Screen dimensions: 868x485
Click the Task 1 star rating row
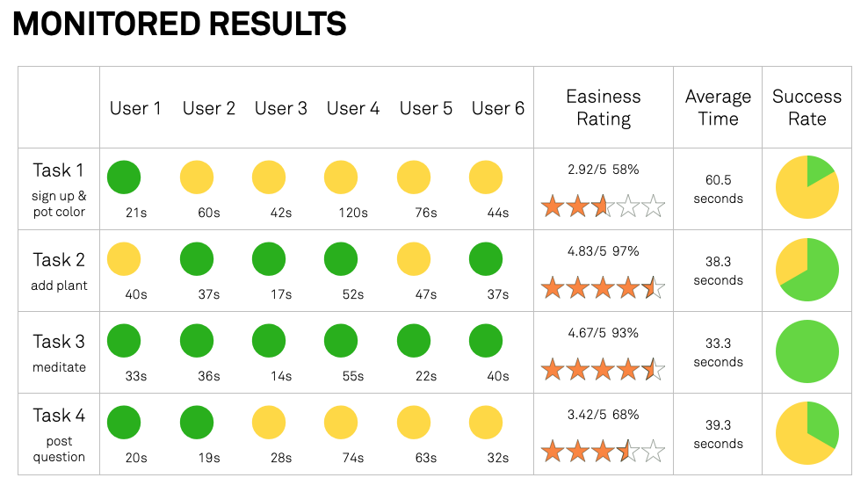(x=603, y=206)
